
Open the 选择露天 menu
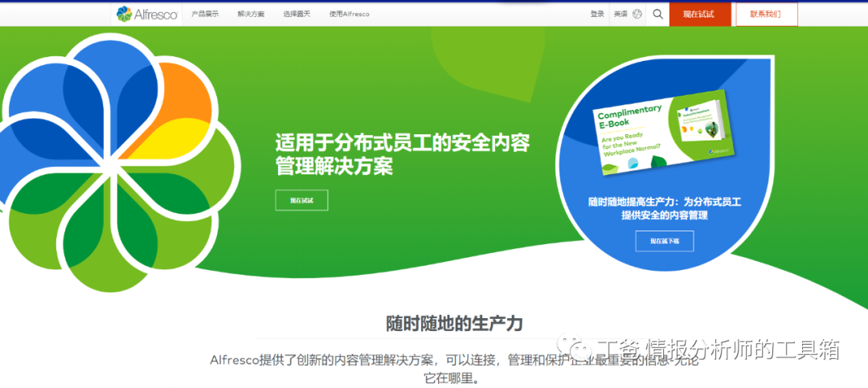[297, 14]
